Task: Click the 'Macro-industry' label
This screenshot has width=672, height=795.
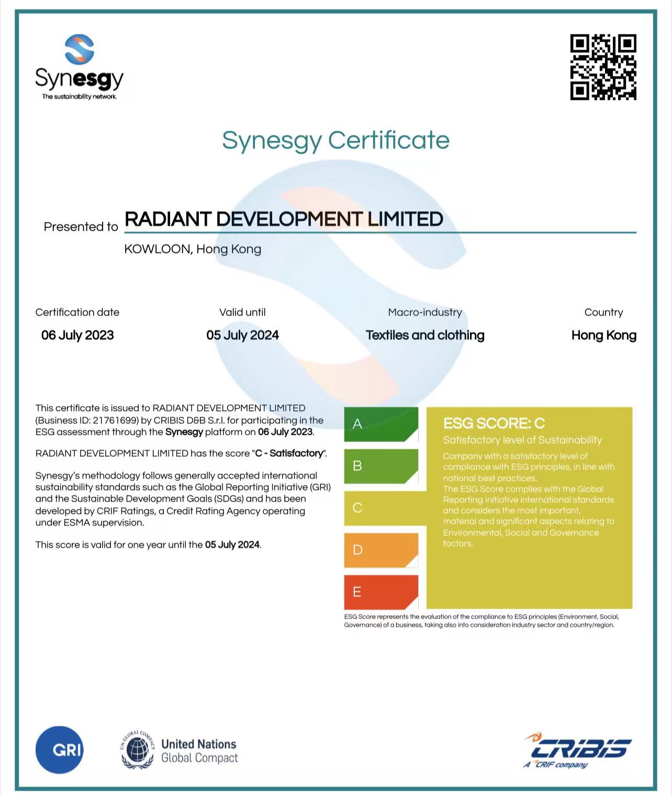Action: click(425, 312)
